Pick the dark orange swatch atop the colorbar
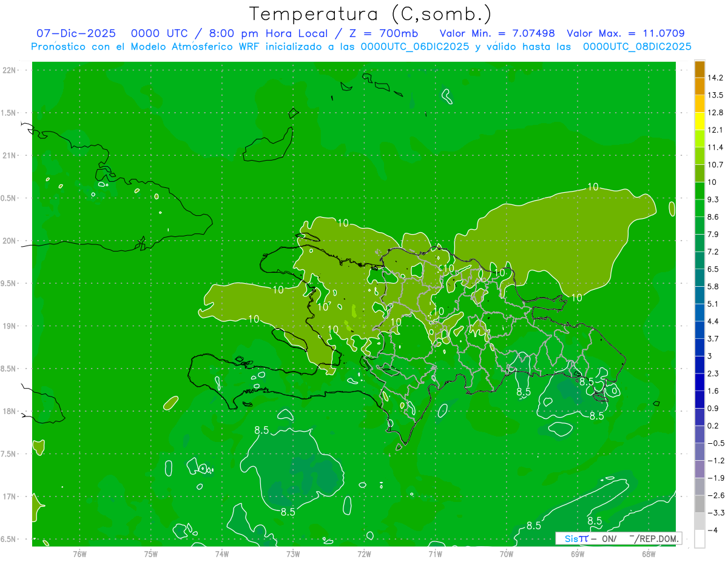Viewport: 728px width, 562px height. [699, 69]
